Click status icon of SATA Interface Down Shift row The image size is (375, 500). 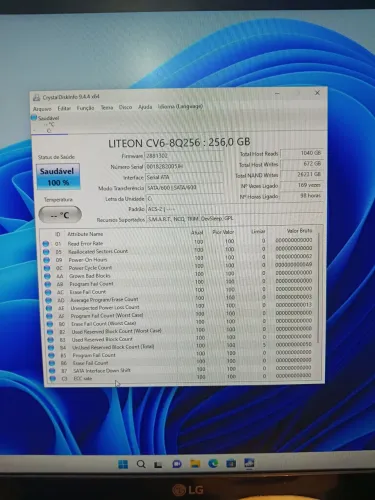[x=52, y=371]
